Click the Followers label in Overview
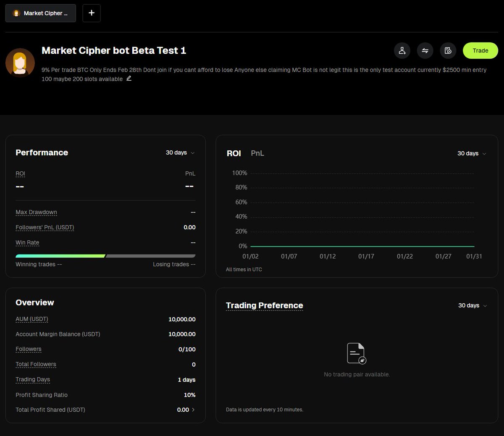The image size is (504, 436). click(x=29, y=349)
